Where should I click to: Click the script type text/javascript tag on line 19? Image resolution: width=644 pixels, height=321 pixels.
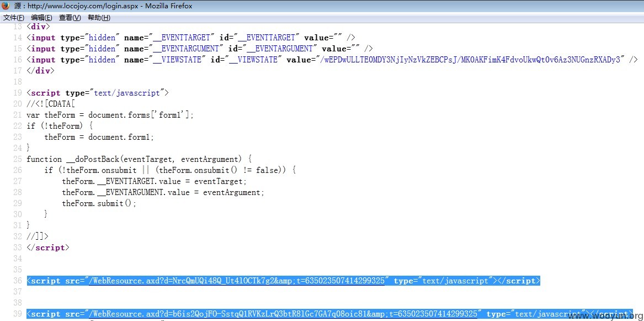pos(98,93)
